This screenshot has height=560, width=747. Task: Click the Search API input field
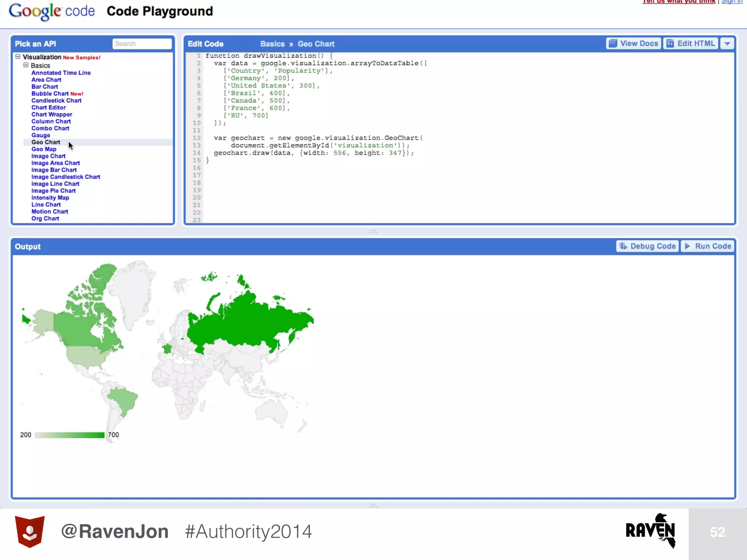tap(142, 44)
